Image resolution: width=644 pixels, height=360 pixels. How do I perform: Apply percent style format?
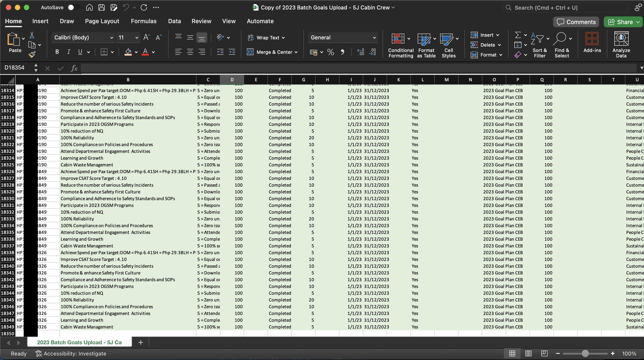330,52
